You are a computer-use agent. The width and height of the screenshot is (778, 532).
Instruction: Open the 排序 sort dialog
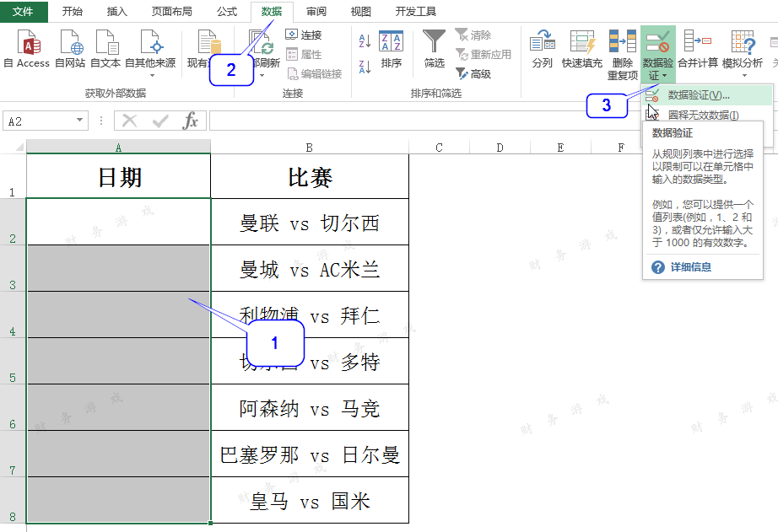point(391,49)
